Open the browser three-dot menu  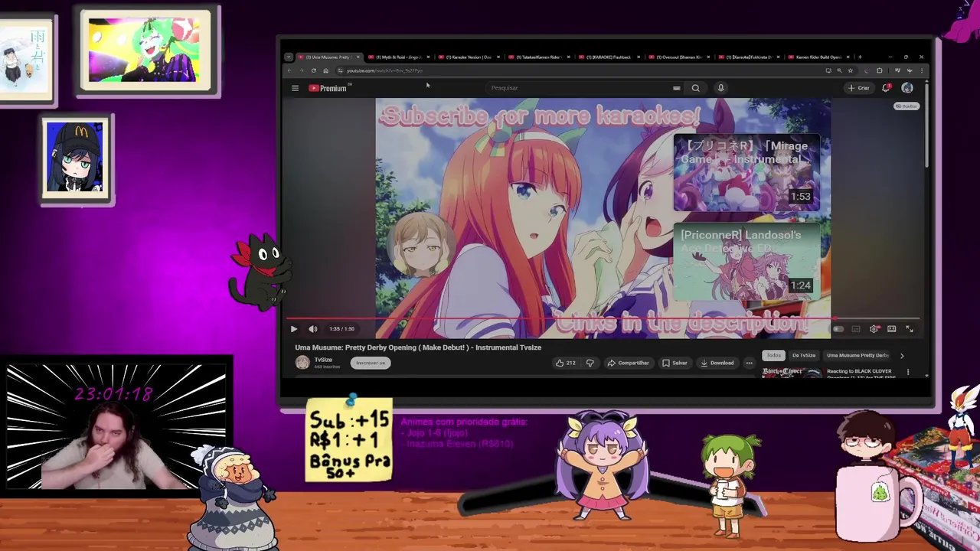point(922,70)
